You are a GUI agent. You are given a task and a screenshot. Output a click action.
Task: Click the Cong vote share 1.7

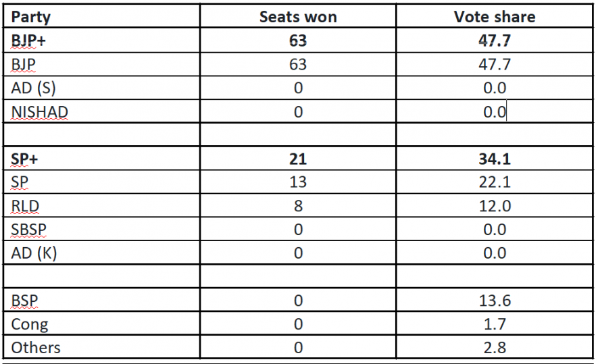494,324
